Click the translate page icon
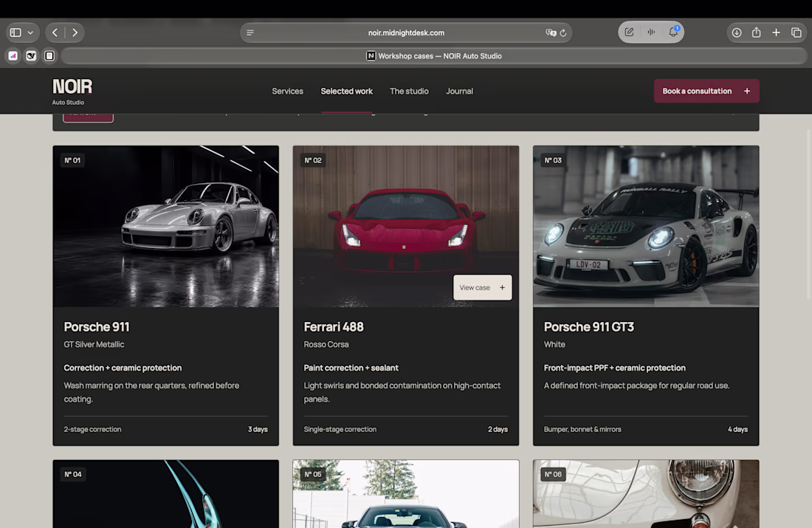 tap(551, 32)
